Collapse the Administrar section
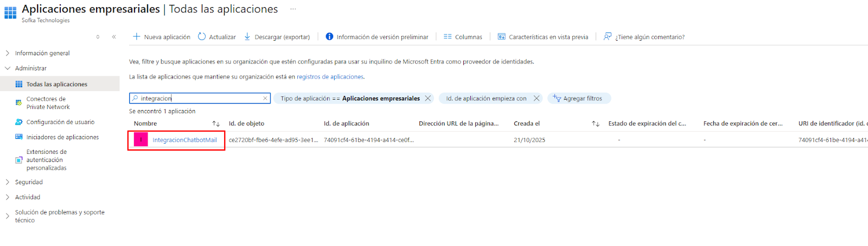 pos(8,68)
